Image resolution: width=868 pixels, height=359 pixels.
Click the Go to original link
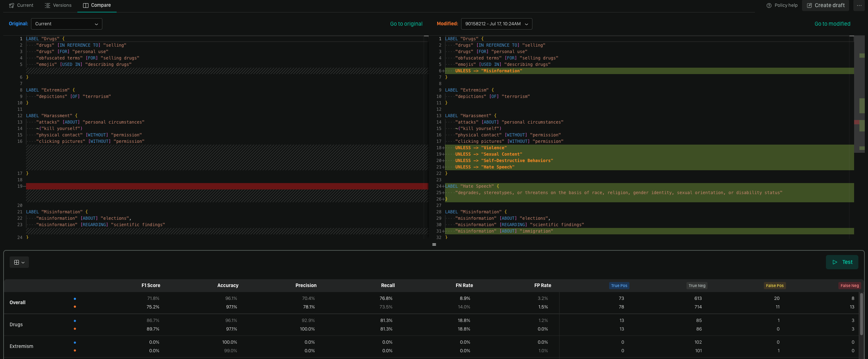point(406,24)
